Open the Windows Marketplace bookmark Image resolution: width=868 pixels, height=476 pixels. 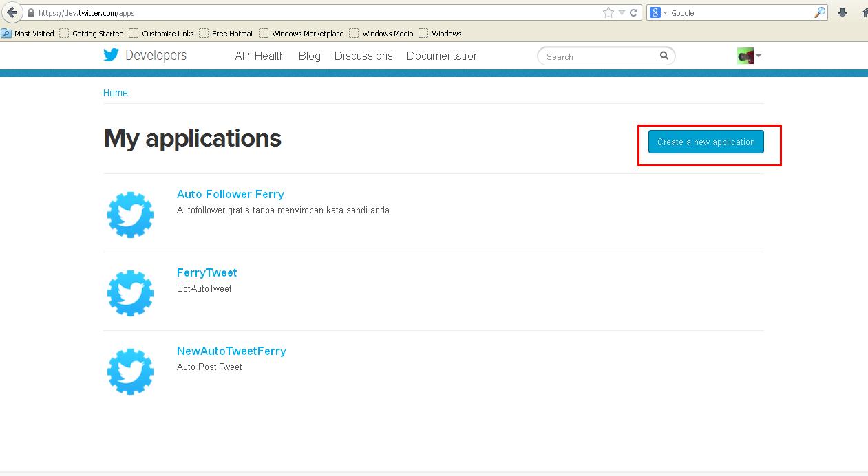tap(301, 33)
